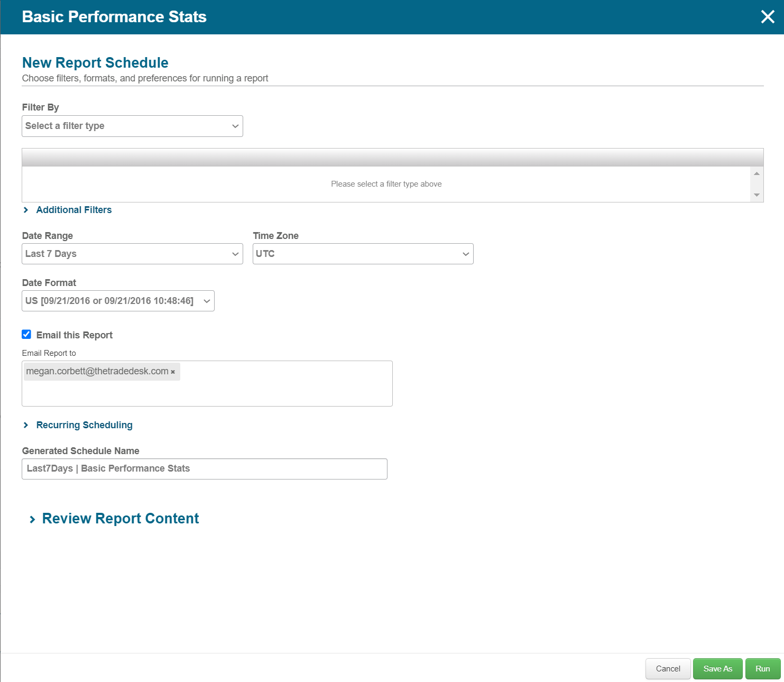Open the Date Format dropdown

pos(118,301)
